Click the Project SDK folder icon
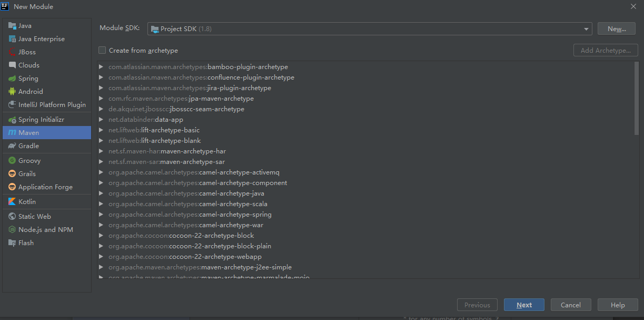Image resolution: width=644 pixels, height=320 pixels. pos(155,29)
